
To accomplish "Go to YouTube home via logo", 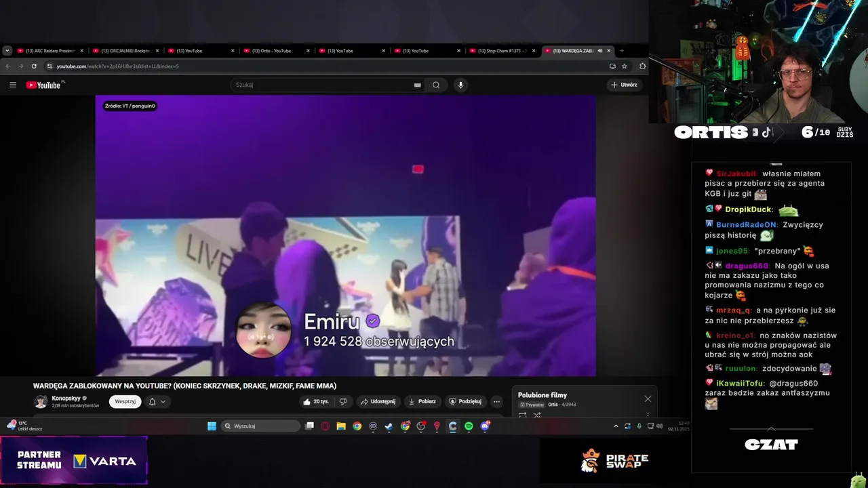I will click(x=44, y=85).
